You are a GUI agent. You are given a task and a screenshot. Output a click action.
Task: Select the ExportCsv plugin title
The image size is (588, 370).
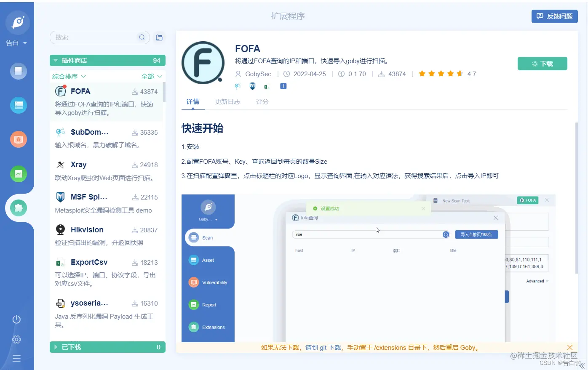pyautogui.click(x=89, y=262)
